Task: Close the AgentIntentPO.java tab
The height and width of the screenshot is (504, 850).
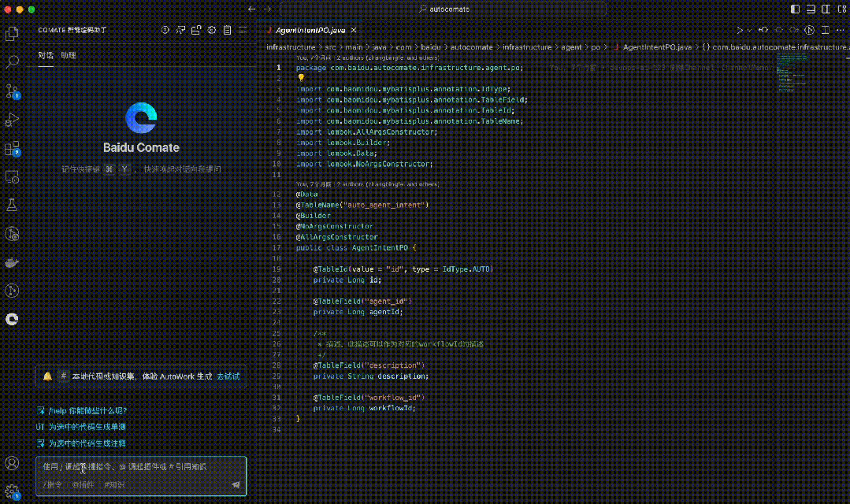Action: [354, 31]
